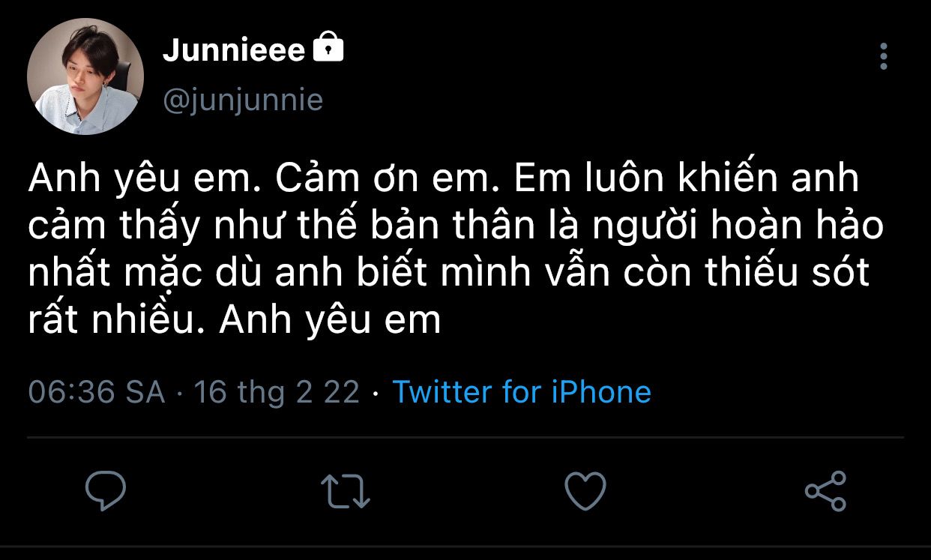Select the tweet line beginning "cảm thấy như thế"

[x=456, y=227]
